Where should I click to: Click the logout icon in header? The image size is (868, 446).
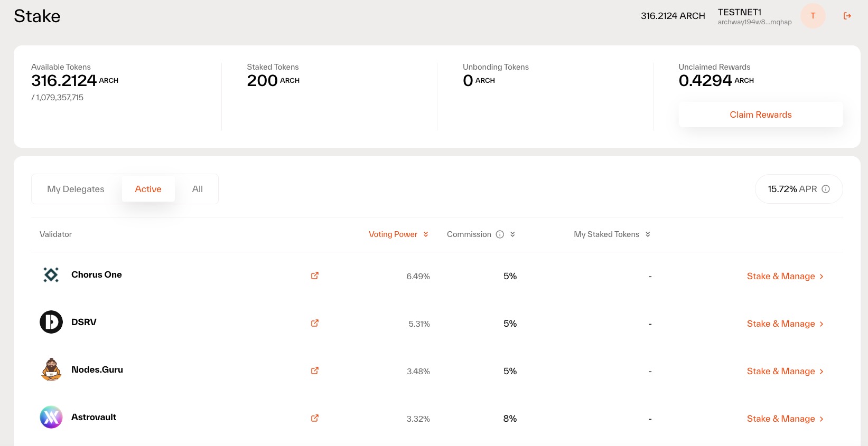tap(847, 16)
